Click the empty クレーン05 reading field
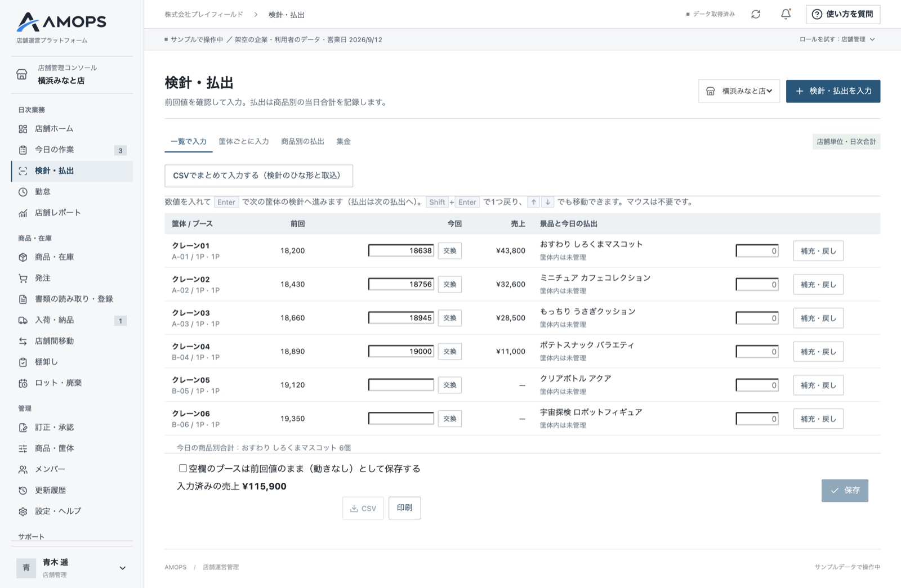Viewport: 901px width, 588px height. pos(401,385)
